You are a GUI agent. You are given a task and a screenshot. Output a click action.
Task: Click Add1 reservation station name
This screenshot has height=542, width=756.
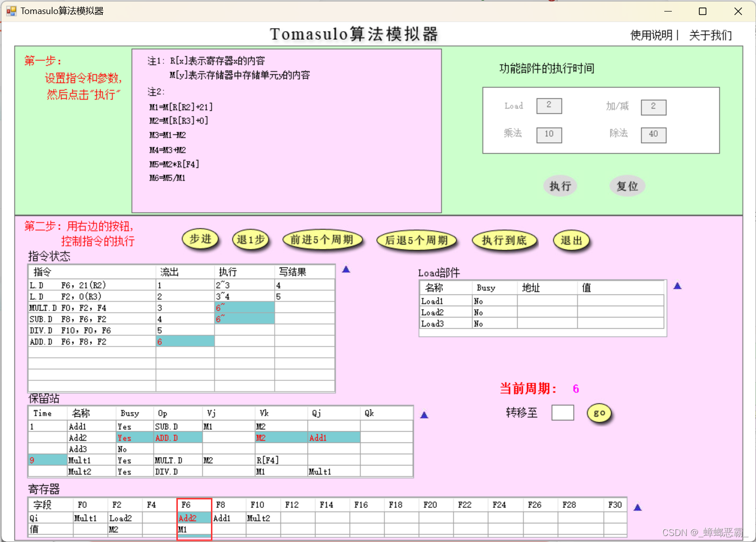[92, 426]
